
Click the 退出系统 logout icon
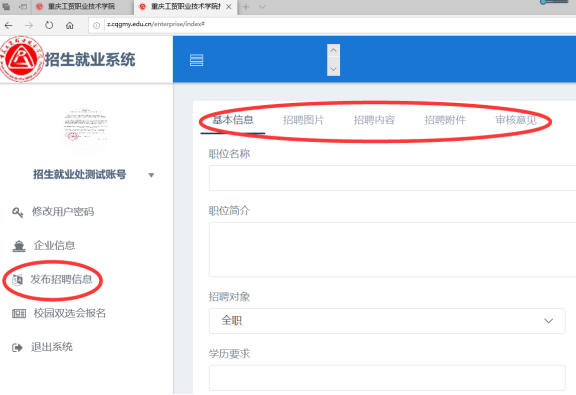tap(17, 348)
